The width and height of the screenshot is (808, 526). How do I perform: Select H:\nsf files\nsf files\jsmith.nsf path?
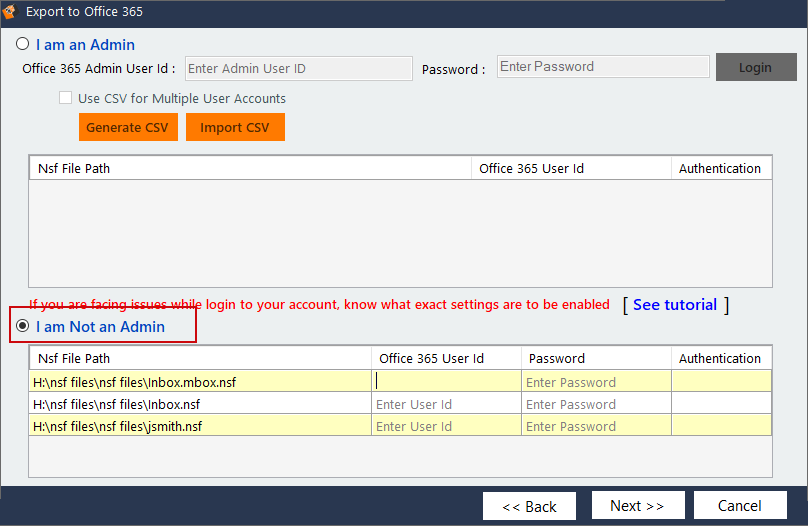click(200, 426)
